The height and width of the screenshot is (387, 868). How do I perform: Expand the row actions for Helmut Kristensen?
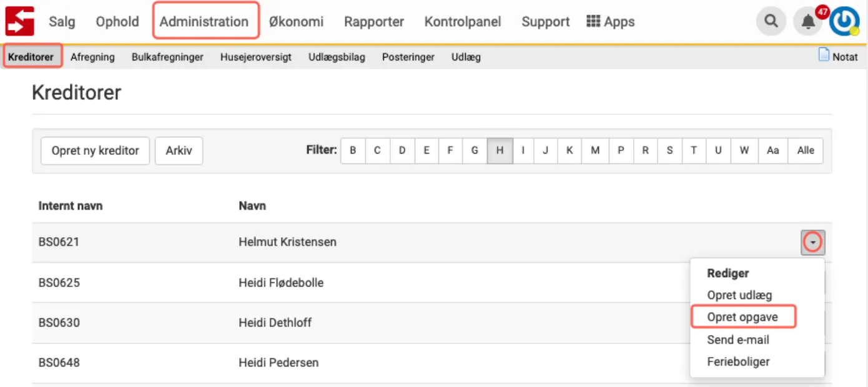coord(812,242)
